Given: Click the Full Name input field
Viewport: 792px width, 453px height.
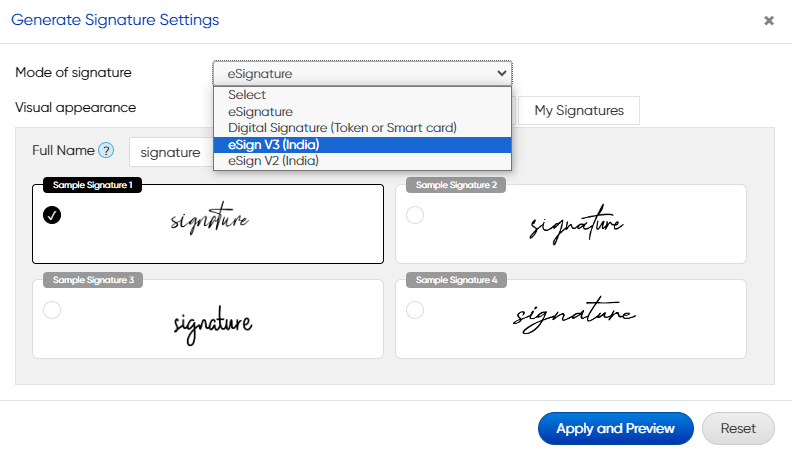Looking at the screenshot, I should (x=172, y=153).
